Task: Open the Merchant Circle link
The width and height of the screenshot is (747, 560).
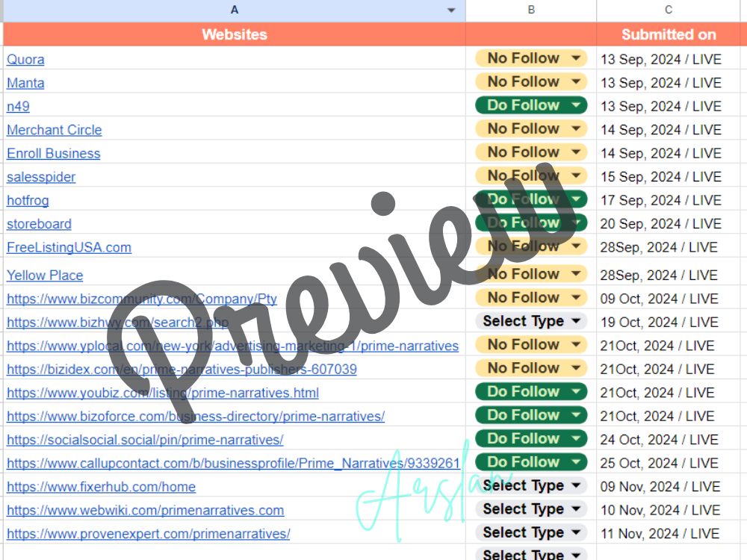Action: pyautogui.click(x=55, y=130)
